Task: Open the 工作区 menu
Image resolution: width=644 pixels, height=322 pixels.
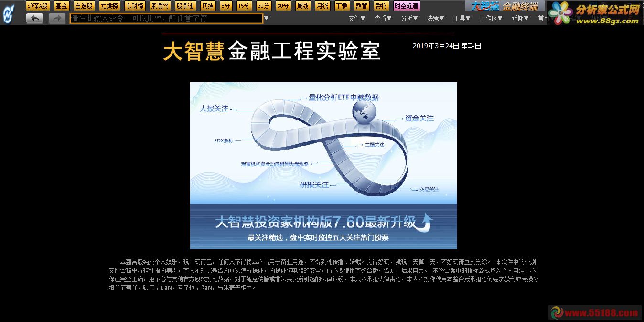Action: click(x=491, y=18)
